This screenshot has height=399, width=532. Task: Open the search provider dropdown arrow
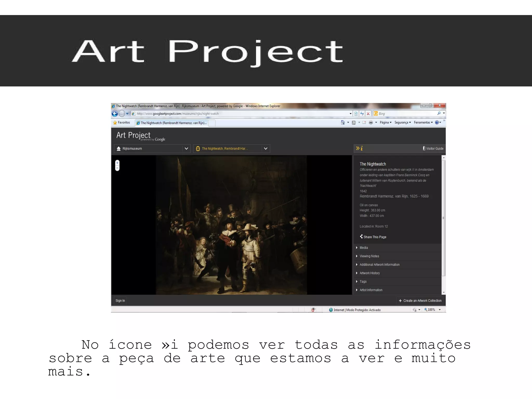point(444,113)
